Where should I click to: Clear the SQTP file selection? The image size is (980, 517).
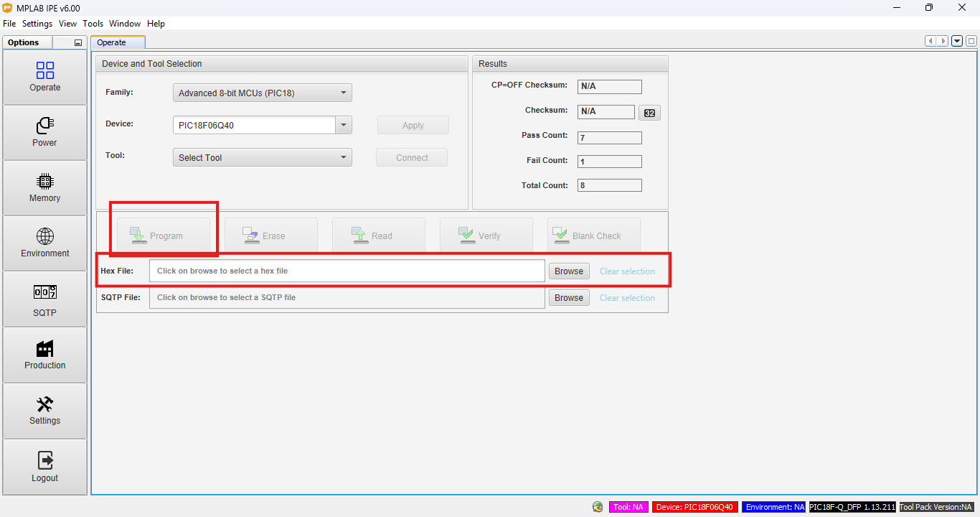[x=627, y=298]
